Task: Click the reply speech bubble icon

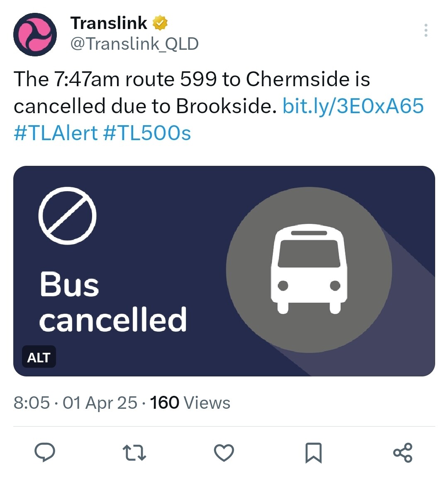Action: [45, 452]
